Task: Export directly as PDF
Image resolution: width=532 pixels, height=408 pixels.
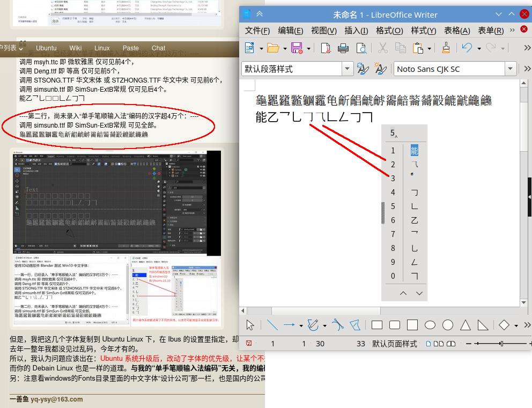Action: click(326, 48)
